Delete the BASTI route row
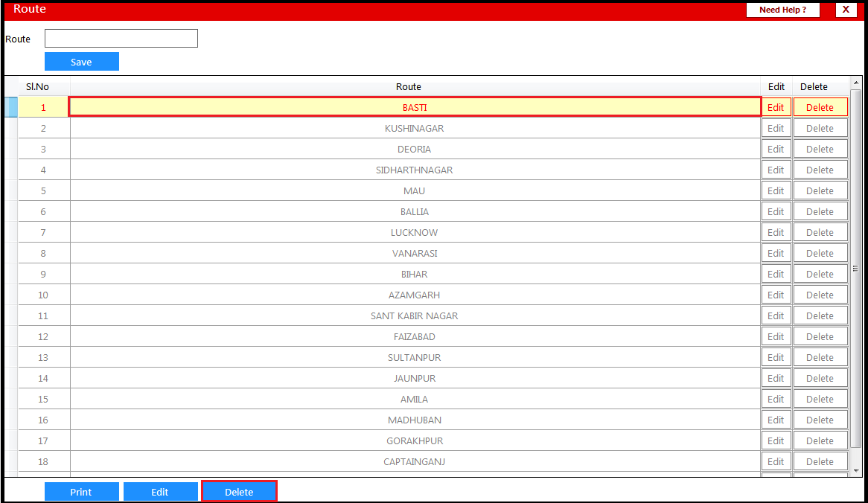Screen dimensions: 868x503 click(820, 107)
